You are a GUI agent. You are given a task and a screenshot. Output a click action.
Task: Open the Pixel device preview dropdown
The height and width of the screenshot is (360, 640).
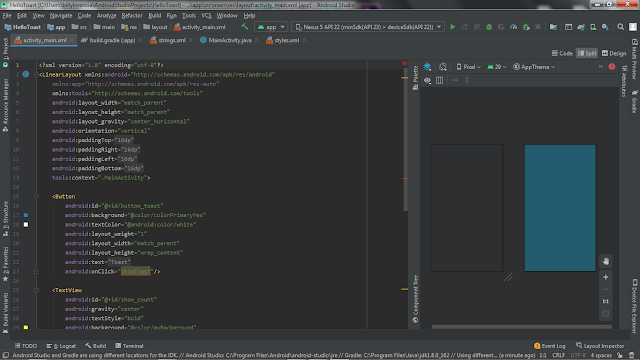[x=469, y=67]
